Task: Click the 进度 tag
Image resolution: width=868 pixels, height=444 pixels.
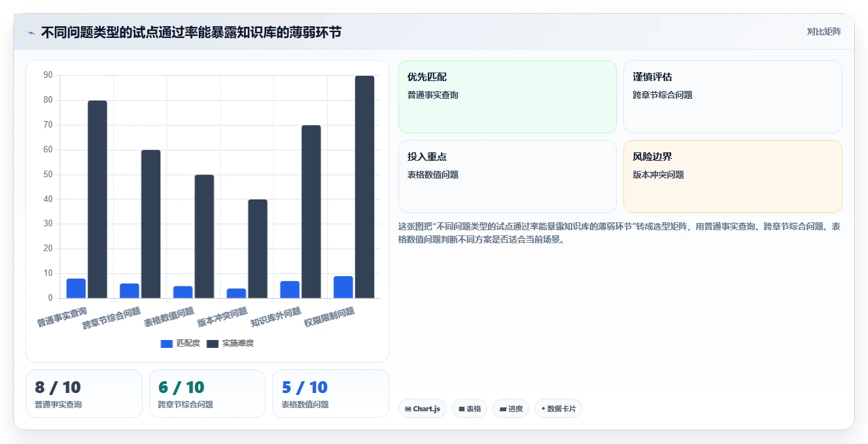Action: pyautogui.click(x=511, y=409)
